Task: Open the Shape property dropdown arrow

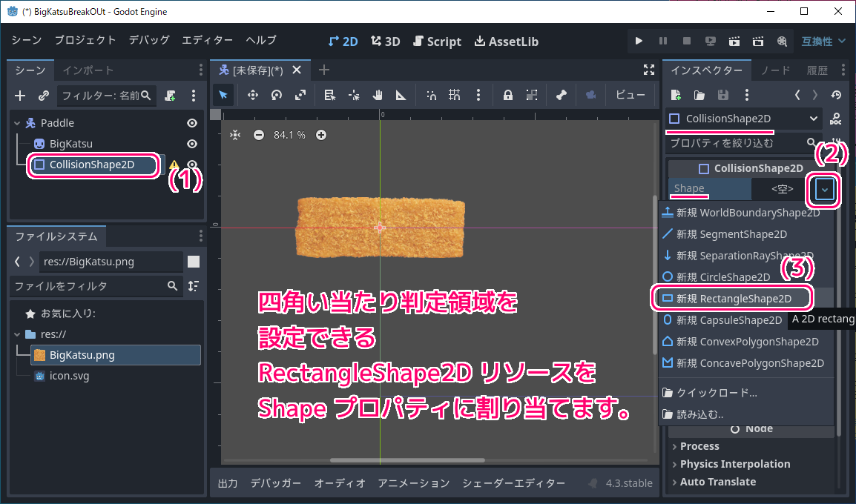Action: pos(824,190)
